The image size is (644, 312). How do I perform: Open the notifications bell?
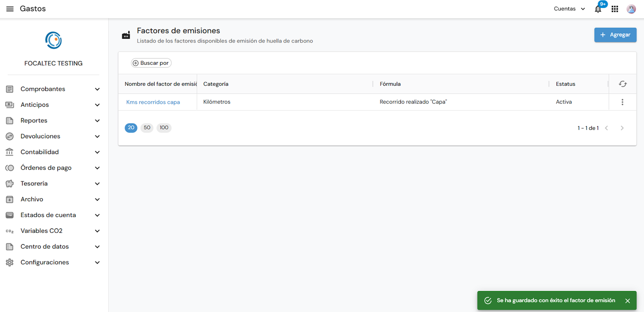point(598,9)
